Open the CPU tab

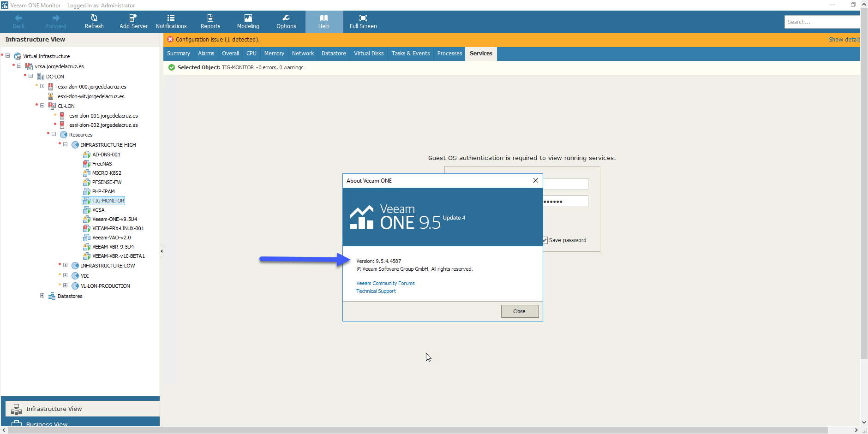[x=251, y=54]
